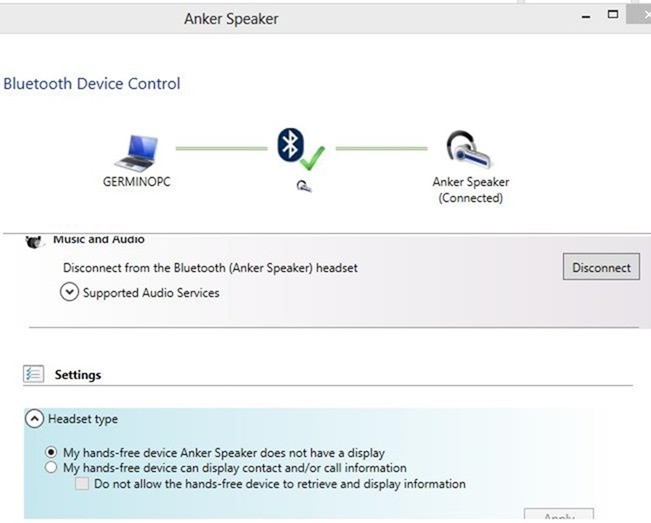Maximize the Anker Speaker window
Image resolution: width=651 pixels, height=523 pixels.
pos(613,15)
